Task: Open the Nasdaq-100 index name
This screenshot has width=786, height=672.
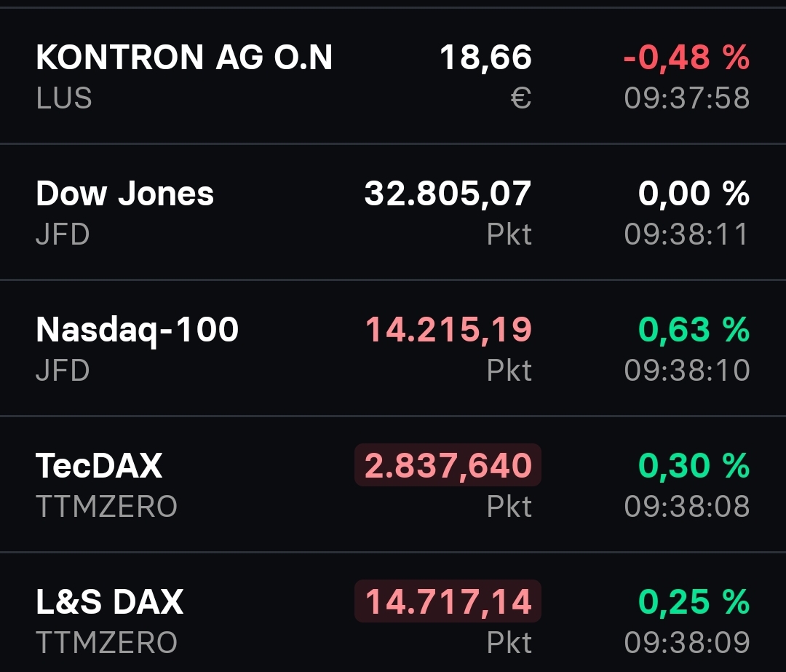Action: pyautogui.click(x=138, y=330)
